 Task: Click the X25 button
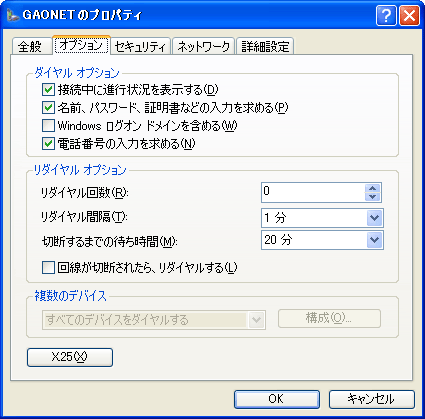click(70, 357)
